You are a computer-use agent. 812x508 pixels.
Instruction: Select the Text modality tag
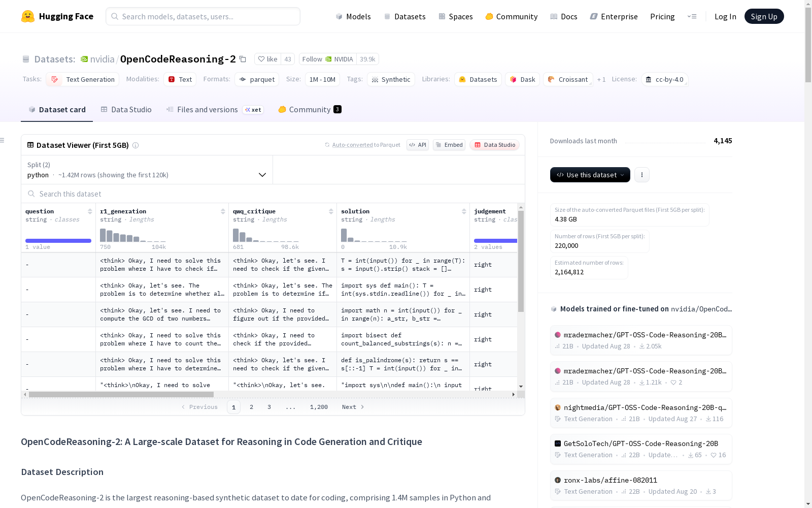(x=180, y=79)
